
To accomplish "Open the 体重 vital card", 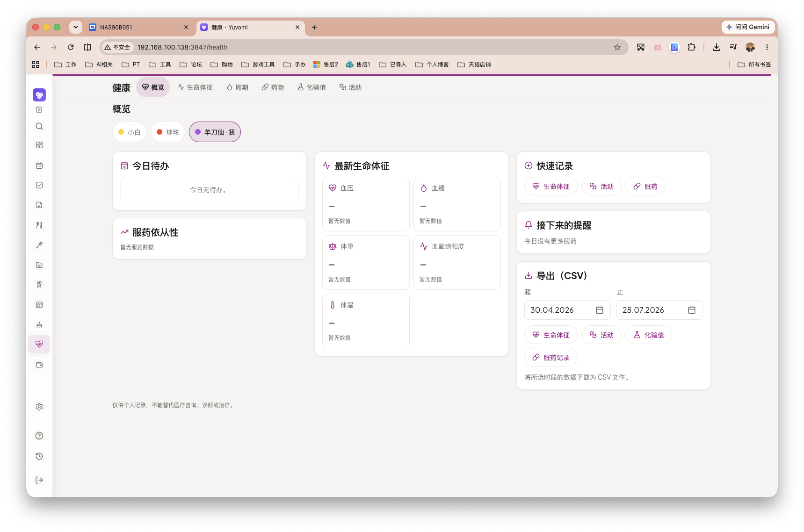I will point(366,262).
